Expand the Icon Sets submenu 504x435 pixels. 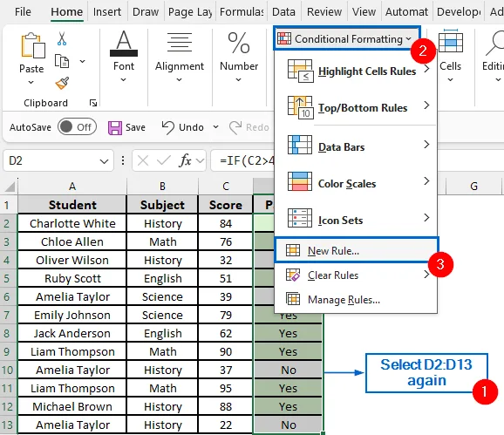(x=427, y=218)
